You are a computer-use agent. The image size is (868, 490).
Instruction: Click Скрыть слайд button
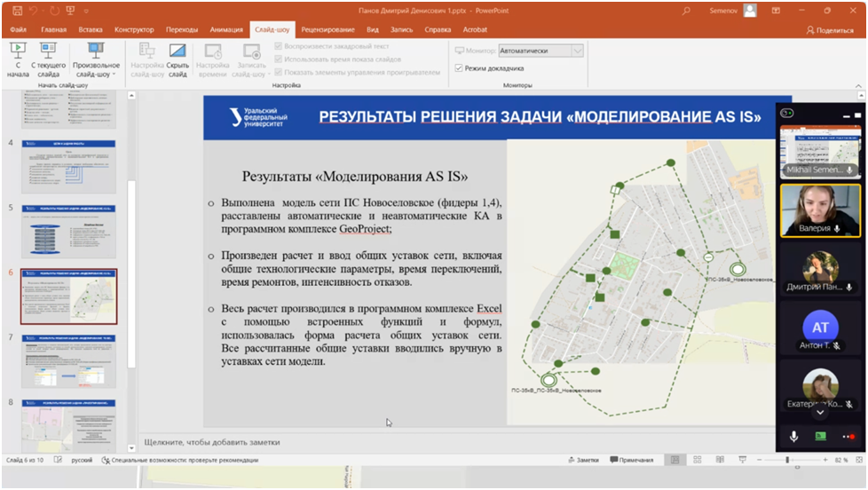178,59
